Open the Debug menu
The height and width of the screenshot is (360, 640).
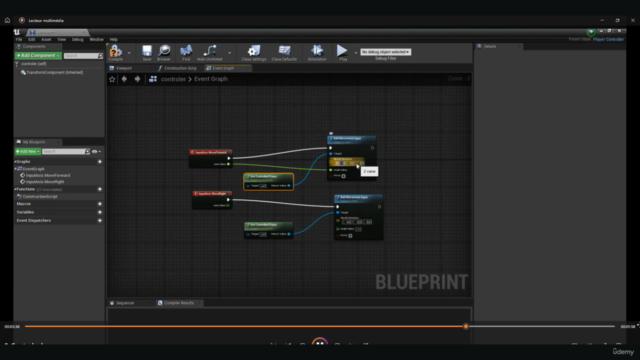point(78,40)
